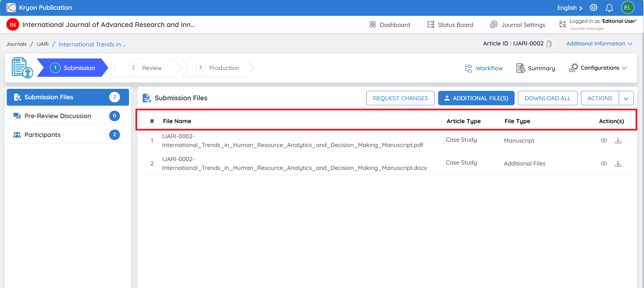Download the Manuscript.docx file

point(618,164)
